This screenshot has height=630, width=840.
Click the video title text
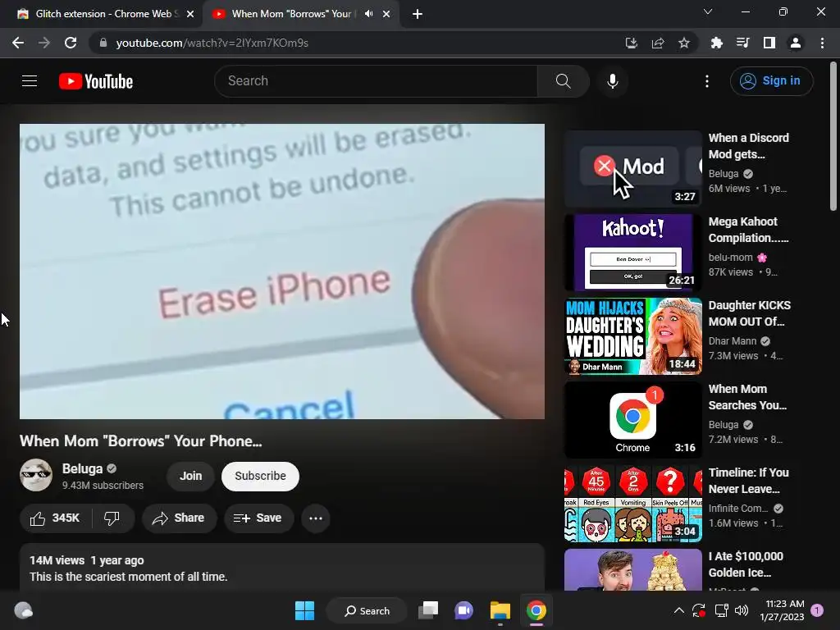(141, 441)
